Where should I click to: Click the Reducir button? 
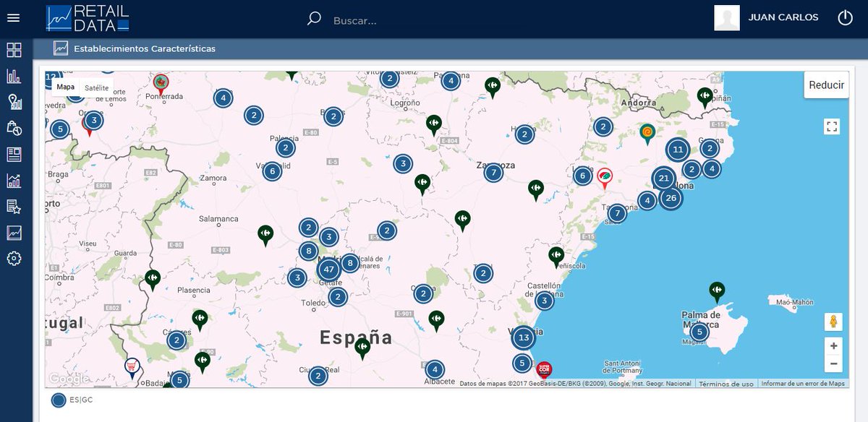tap(826, 85)
